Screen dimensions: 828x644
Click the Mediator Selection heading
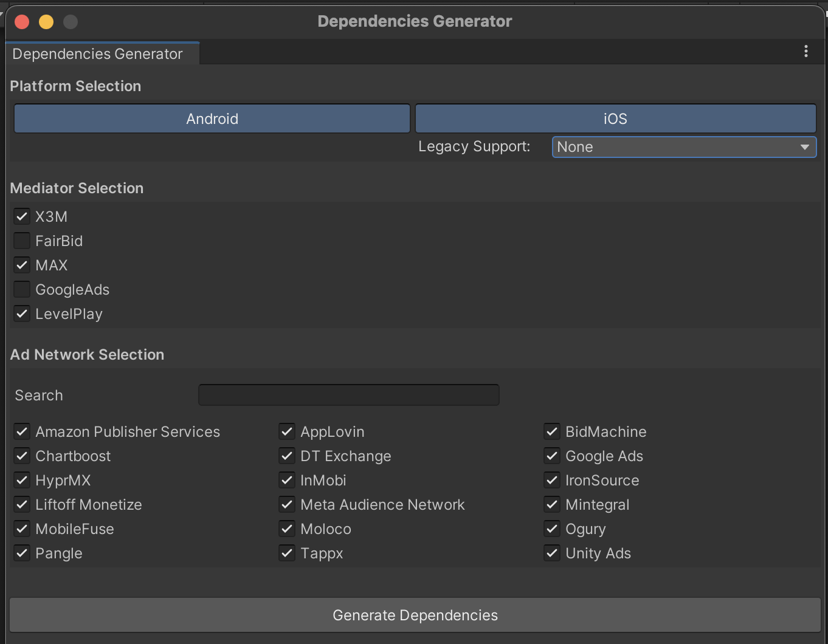tap(77, 188)
